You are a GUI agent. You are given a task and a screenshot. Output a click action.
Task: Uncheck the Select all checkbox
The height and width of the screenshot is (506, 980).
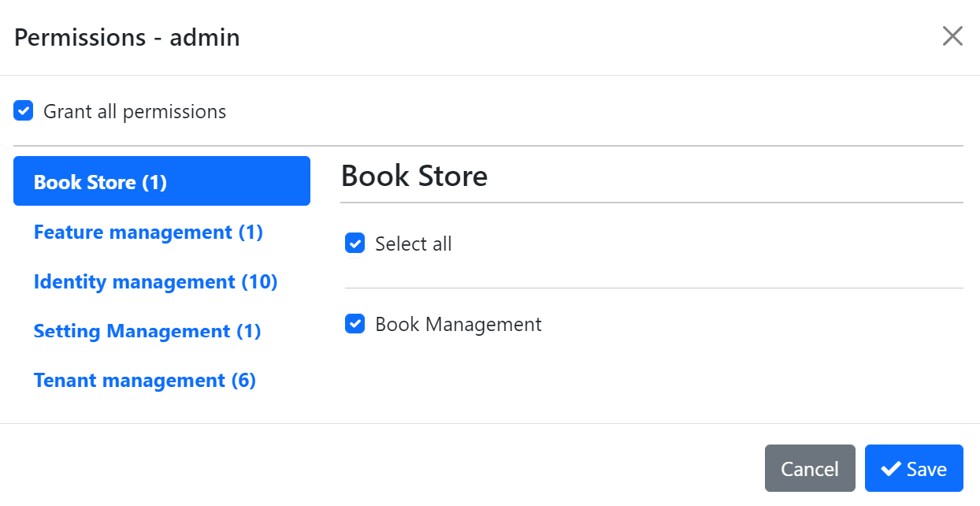[355, 244]
